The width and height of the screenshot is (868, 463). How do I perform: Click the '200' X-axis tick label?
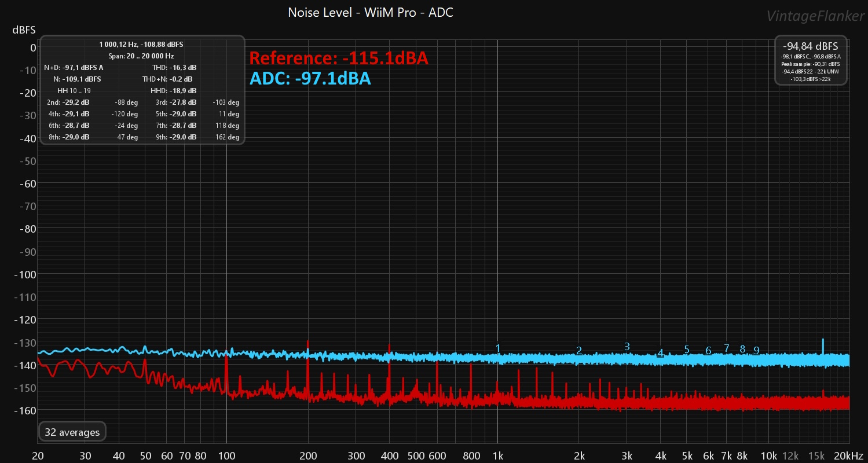[x=308, y=455]
